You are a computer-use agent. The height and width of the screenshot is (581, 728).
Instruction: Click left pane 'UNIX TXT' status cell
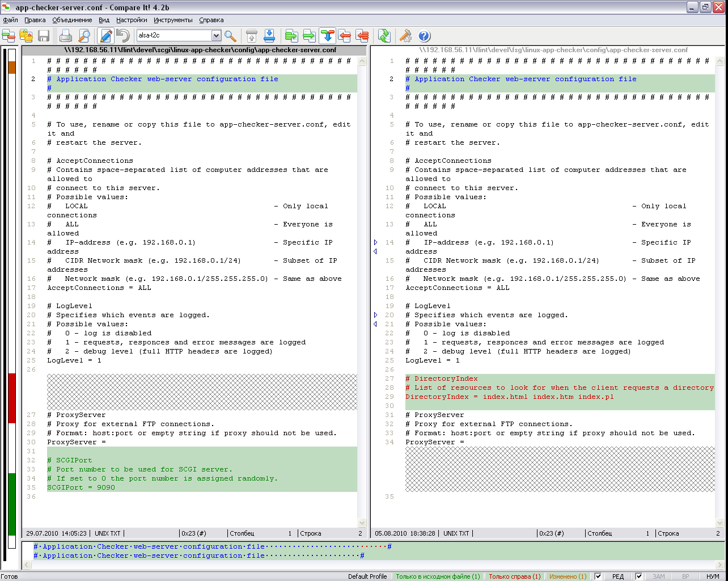click(108, 533)
